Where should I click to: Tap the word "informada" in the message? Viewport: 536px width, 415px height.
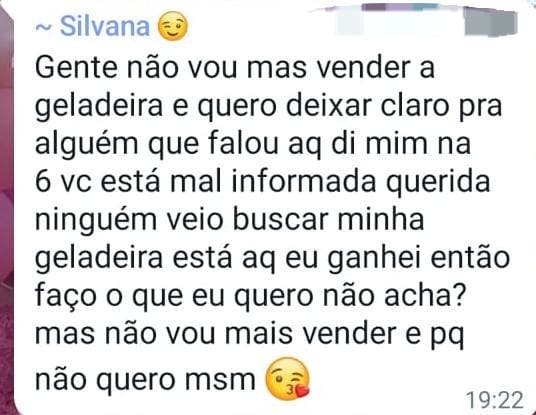(304, 181)
